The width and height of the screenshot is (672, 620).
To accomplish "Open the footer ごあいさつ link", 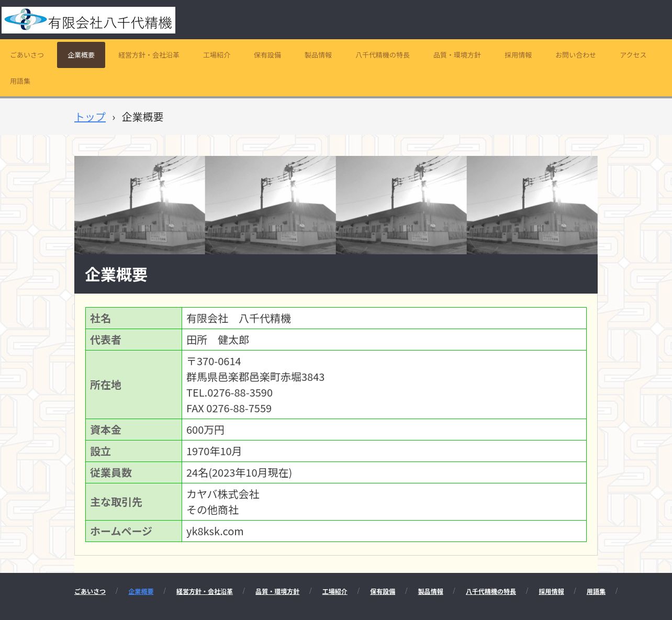I will (90, 592).
